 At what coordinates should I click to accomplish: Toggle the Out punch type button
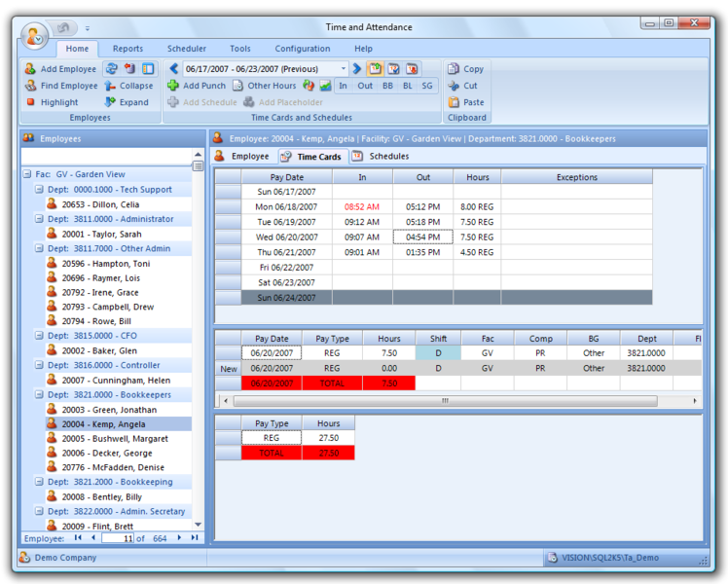pos(365,86)
